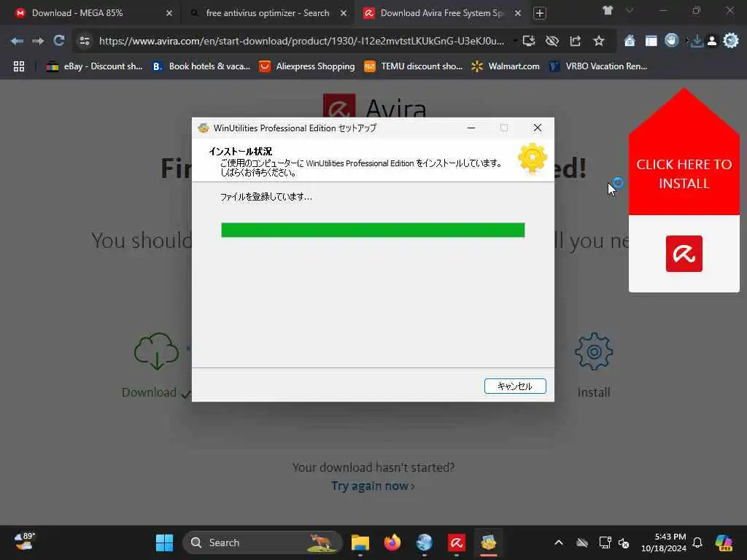Open the sidebar panel icon

[651, 41]
